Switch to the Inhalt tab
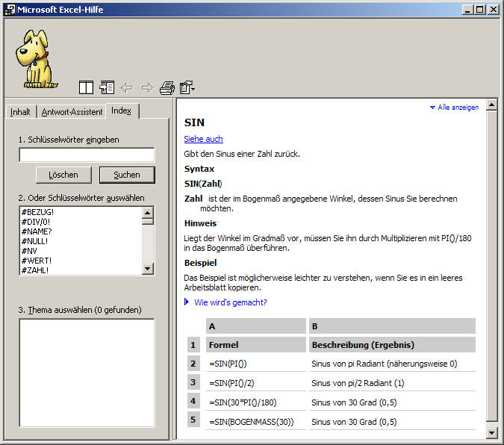 tap(20, 112)
